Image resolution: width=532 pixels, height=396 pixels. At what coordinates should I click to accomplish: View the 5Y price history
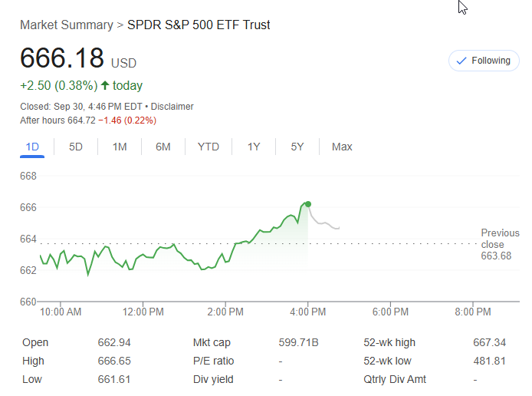pyautogui.click(x=297, y=147)
